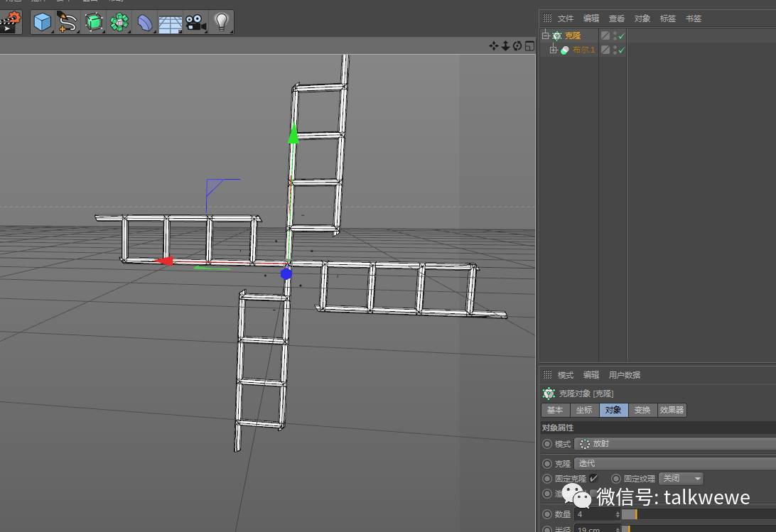Expand the 布尔.1 object tree node
Image resolution: width=776 pixels, height=532 pixels.
point(553,50)
